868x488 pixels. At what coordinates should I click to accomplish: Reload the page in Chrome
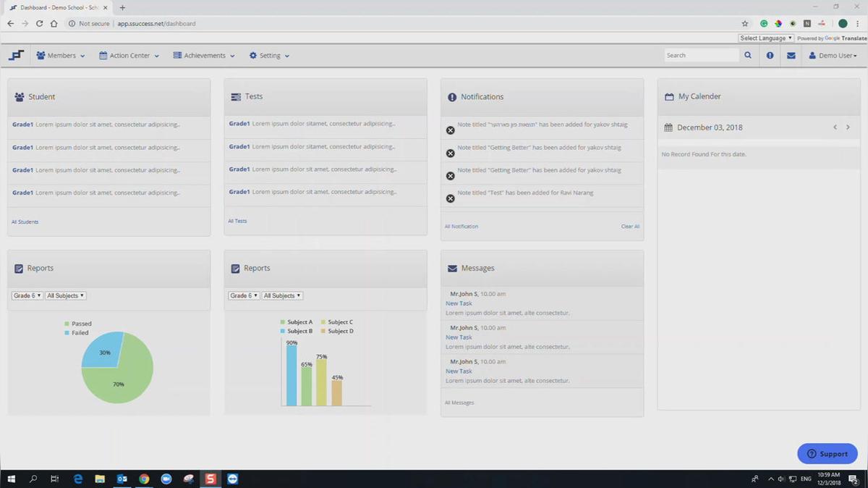tap(39, 23)
